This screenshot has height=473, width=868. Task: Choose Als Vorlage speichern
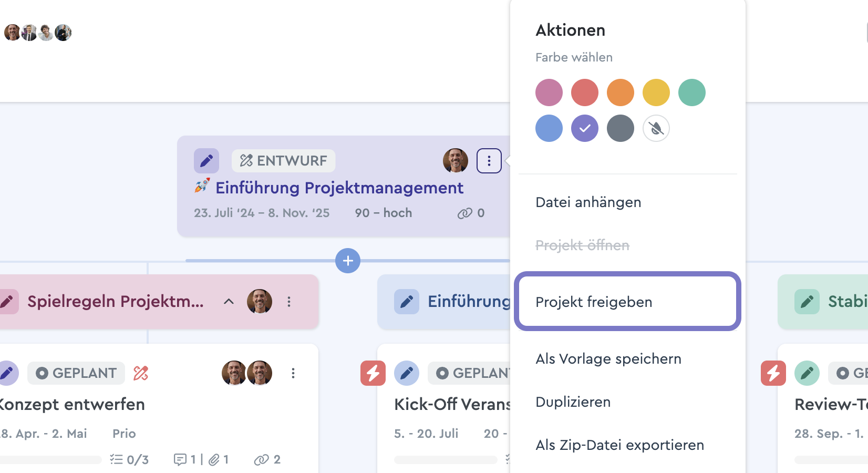[x=608, y=359]
